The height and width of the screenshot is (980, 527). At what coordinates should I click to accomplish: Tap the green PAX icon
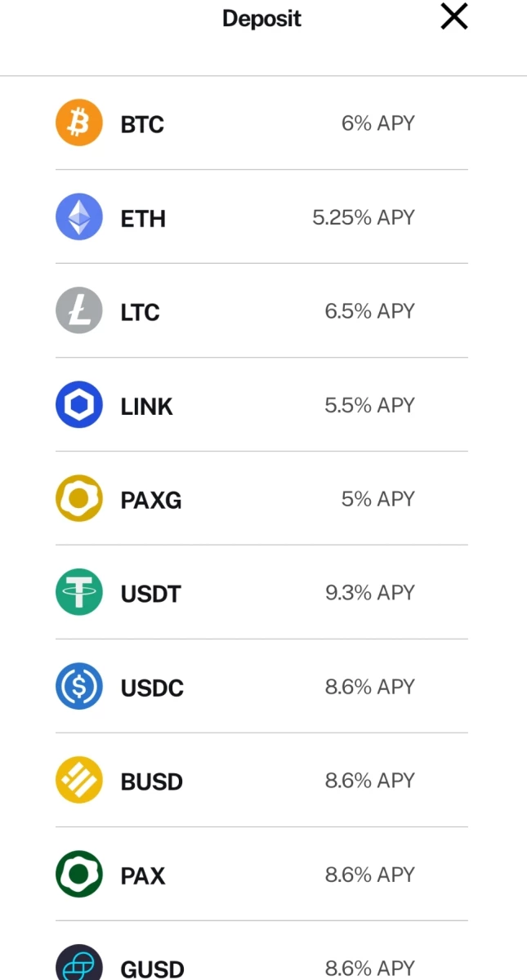coord(79,874)
